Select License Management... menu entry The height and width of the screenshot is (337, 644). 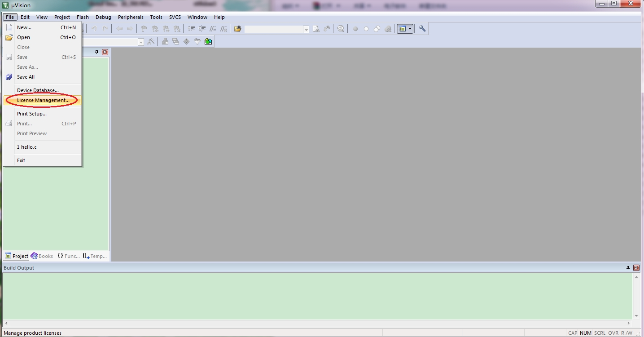[x=42, y=100]
